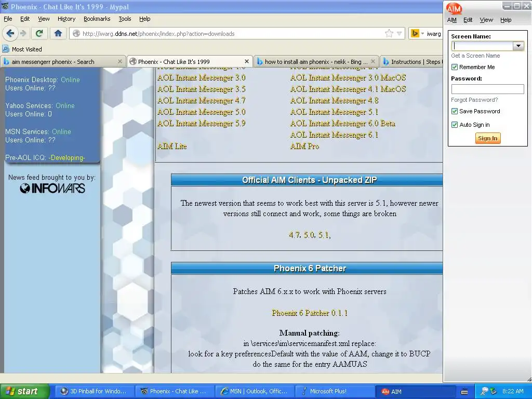Image resolution: width=532 pixels, height=399 pixels.
Task: Click the iwarg search box
Action: (x=434, y=33)
